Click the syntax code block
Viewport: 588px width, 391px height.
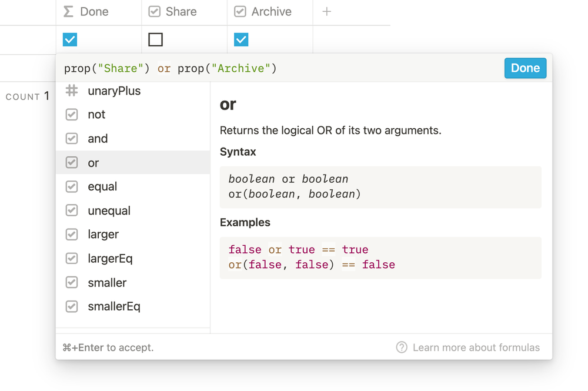click(380, 187)
